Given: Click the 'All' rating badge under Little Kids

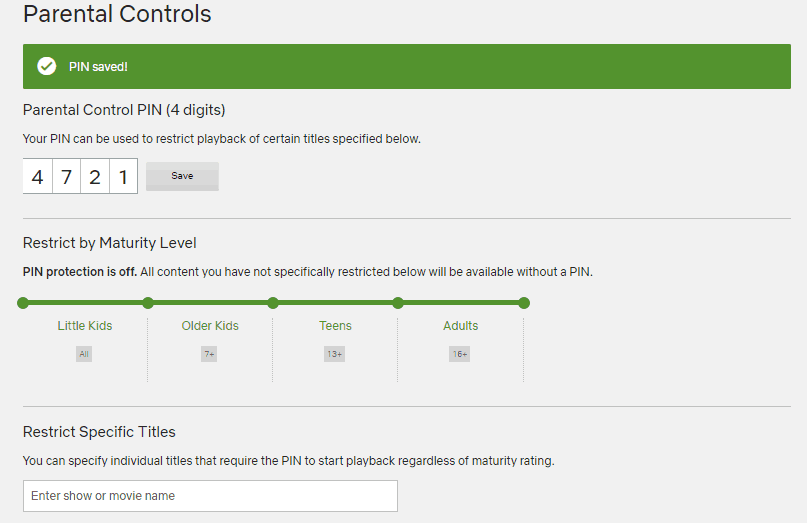Looking at the screenshot, I should 84,354.
